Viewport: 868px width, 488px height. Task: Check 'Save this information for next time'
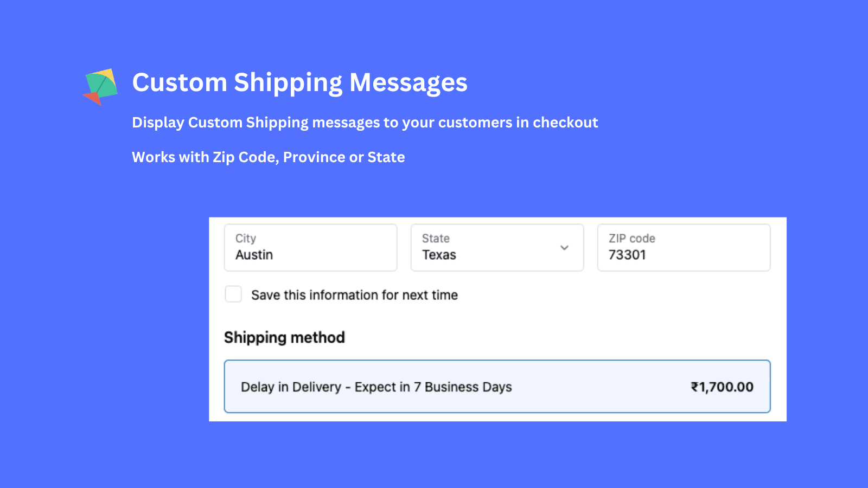click(x=233, y=294)
